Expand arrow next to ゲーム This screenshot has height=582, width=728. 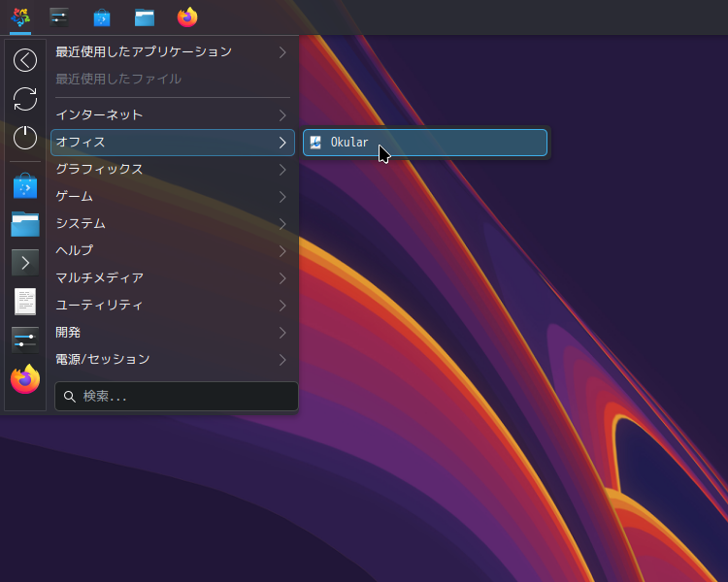282,197
